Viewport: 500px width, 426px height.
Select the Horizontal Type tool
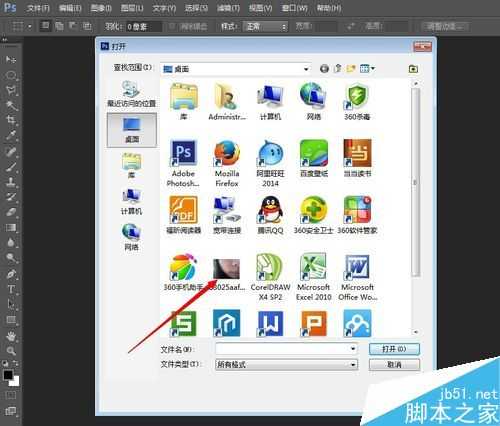pyautogui.click(x=11, y=289)
